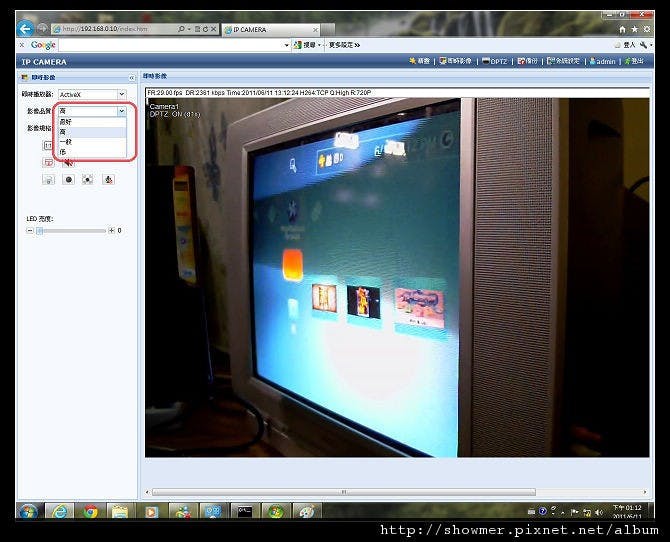Collapse the live video side panel

[x=132, y=78]
